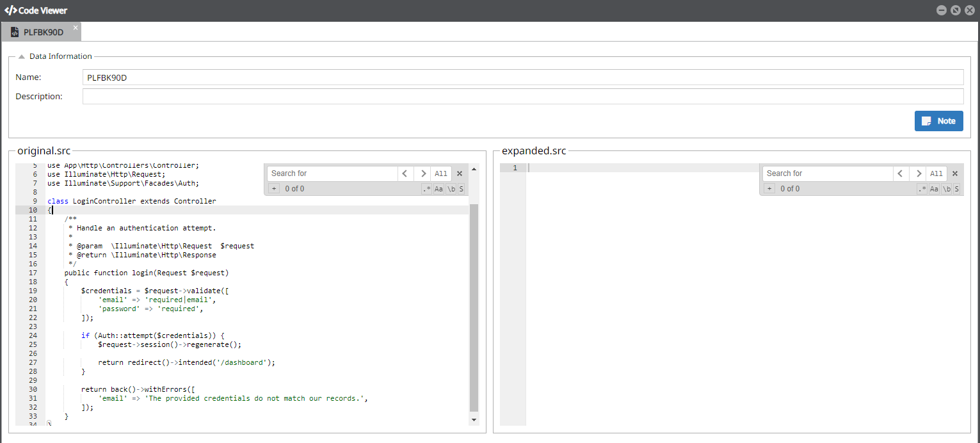The height and width of the screenshot is (443, 980).
Task: Expand replace mode in expanded.src search
Action: [769, 189]
